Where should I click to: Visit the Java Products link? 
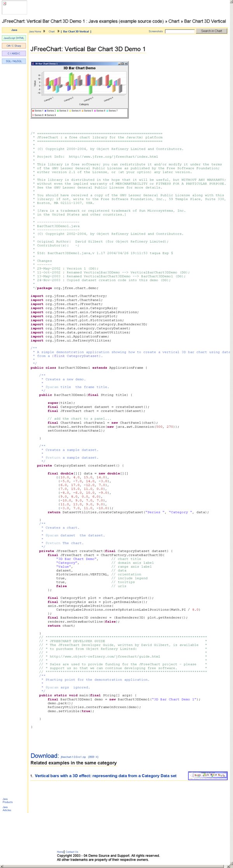tap(7, 801)
